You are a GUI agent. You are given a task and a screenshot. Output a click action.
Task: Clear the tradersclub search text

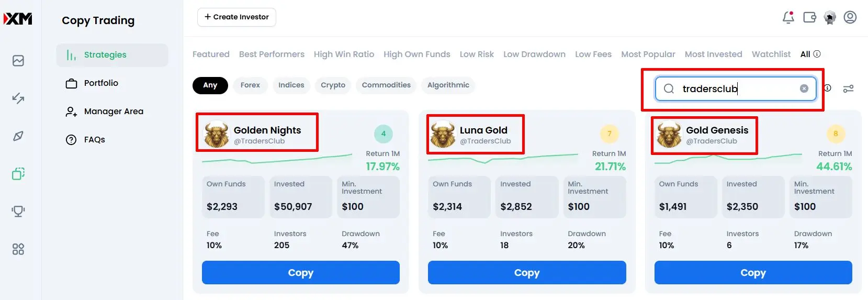tap(804, 88)
